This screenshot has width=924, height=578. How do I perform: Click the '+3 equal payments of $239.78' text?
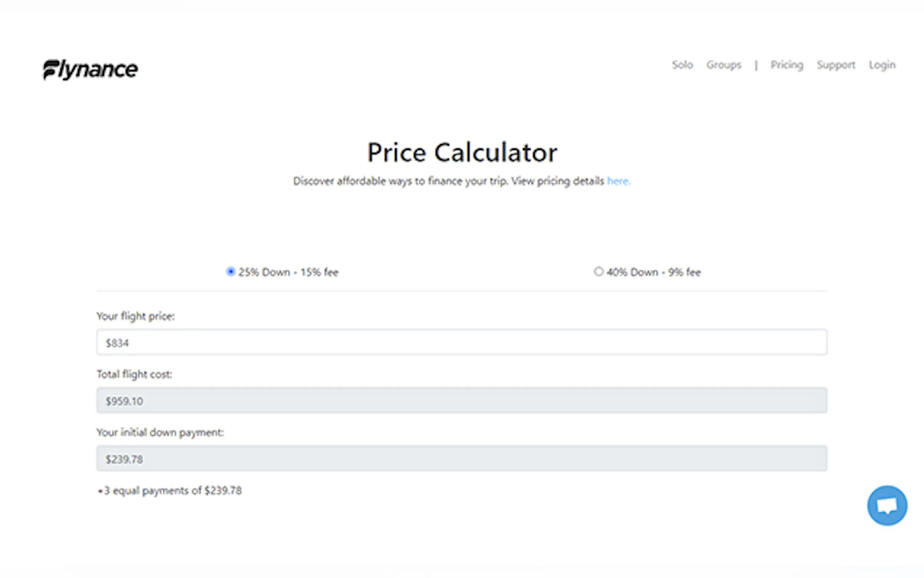[x=170, y=490]
